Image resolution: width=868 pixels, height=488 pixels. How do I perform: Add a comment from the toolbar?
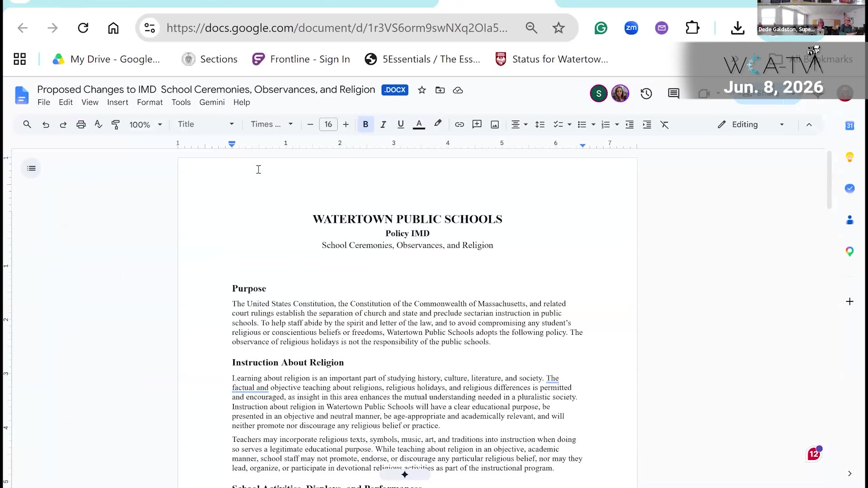(477, 124)
